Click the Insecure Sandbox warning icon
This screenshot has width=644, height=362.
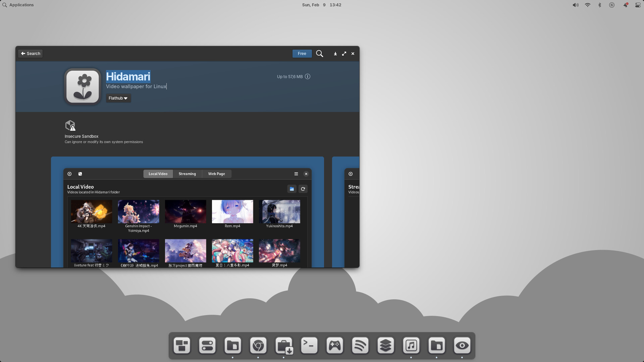(x=70, y=126)
